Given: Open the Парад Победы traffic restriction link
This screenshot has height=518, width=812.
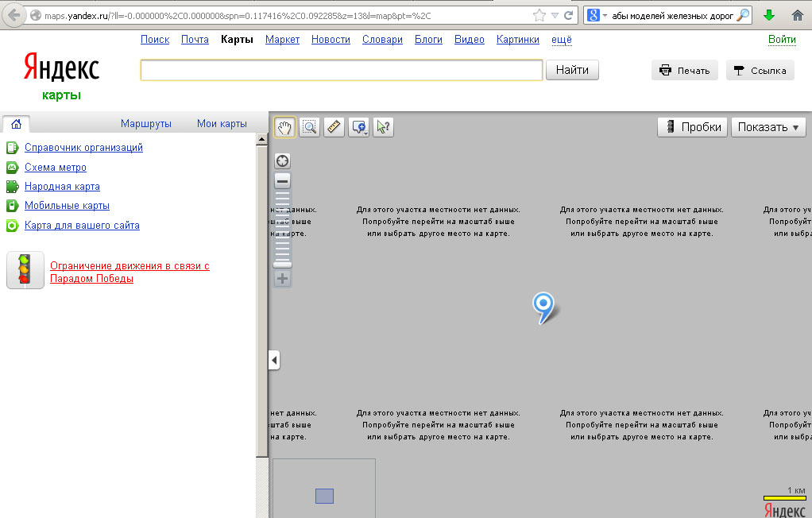Looking at the screenshot, I should pyautogui.click(x=130, y=272).
